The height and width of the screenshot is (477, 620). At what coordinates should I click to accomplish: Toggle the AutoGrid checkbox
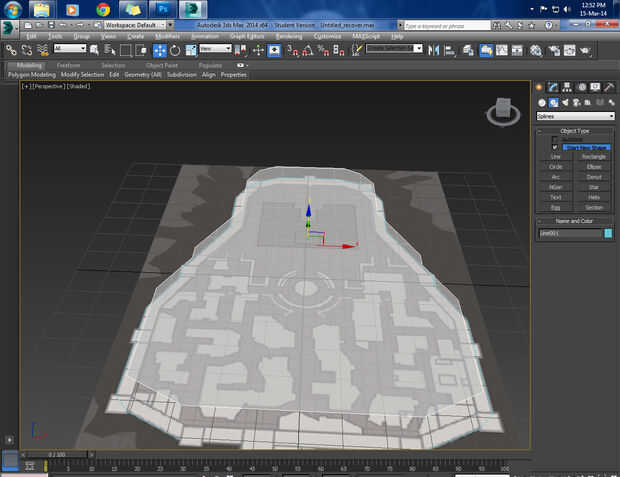(x=556, y=139)
